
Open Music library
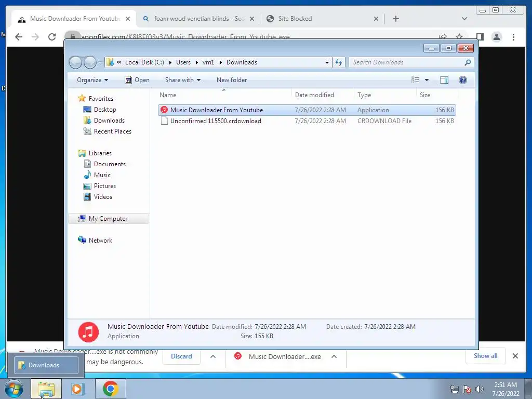click(102, 175)
